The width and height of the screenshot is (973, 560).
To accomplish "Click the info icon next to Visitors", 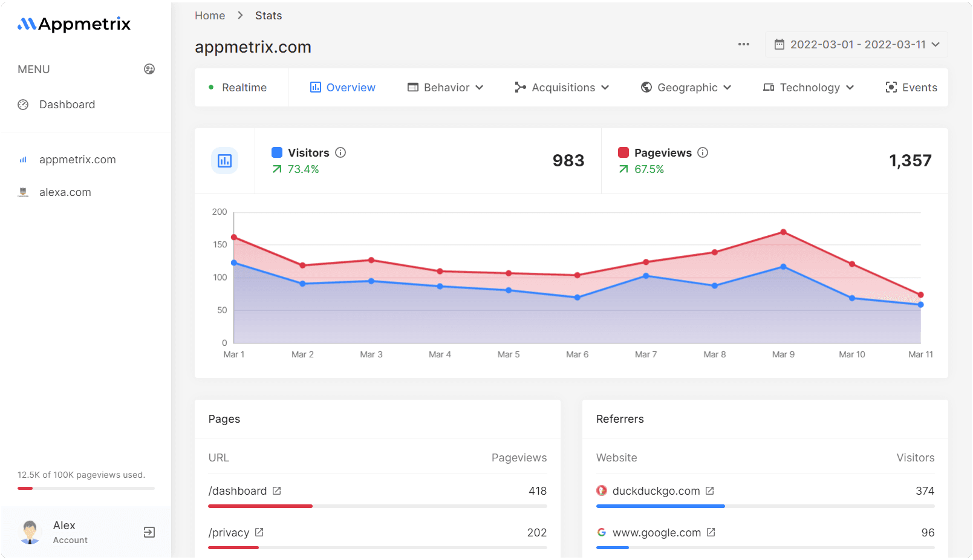I will [340, 152].
